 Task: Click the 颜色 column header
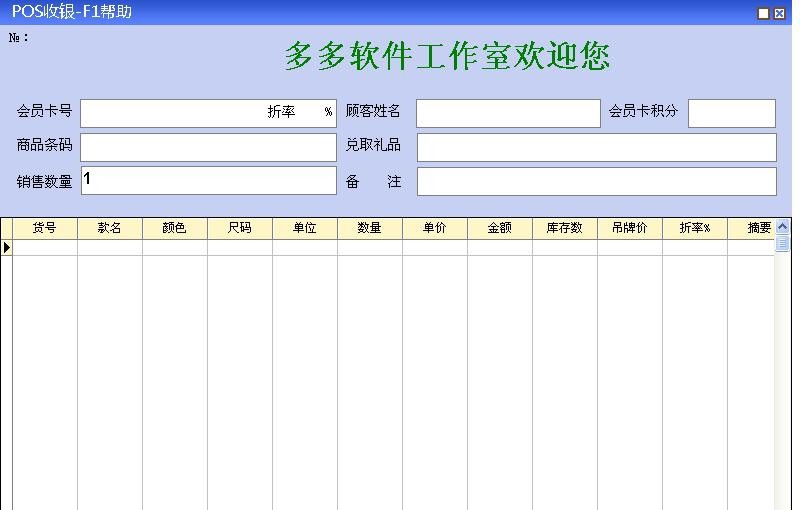click(x=174, y=228)
